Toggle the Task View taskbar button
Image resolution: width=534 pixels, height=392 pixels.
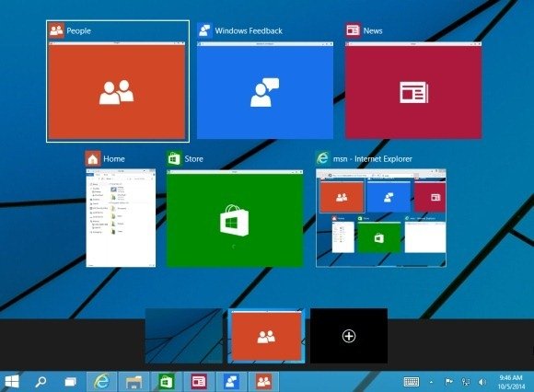tap(71, 382)
